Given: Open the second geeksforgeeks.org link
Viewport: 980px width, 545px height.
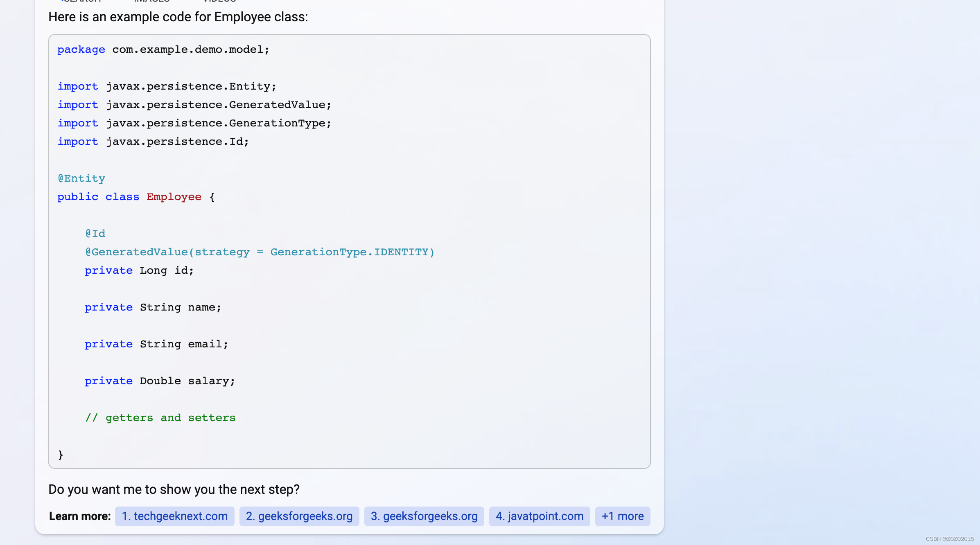Looking at the screenshot, I should [x=299, y=516].
